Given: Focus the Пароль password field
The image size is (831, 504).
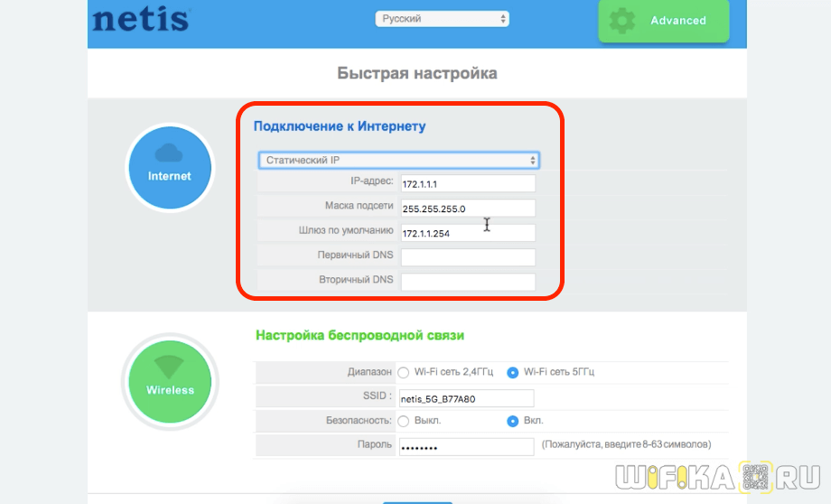Looking at the screenshot, I should coord(467,447).
